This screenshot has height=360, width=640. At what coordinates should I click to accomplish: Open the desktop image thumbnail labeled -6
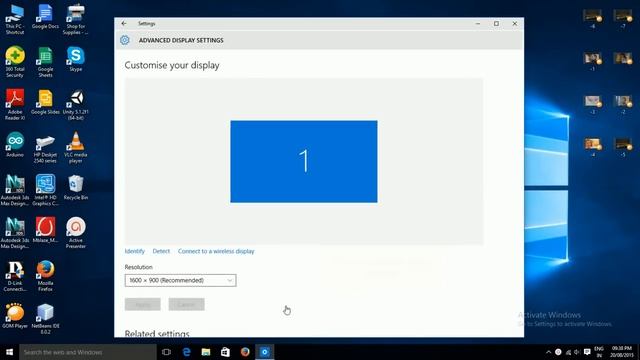(x=593, y=19)
